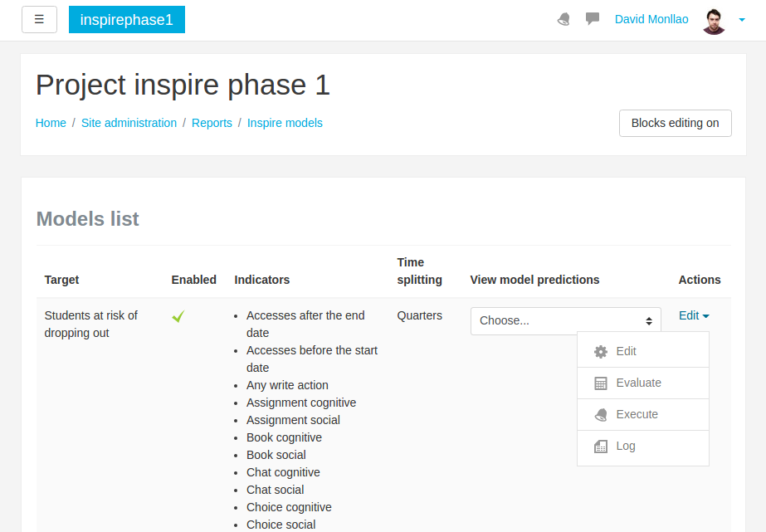The height and width of the screenshot is (532, 766).
Task: Open the Choose... predictions dropdown
Action: click(566, 321)
